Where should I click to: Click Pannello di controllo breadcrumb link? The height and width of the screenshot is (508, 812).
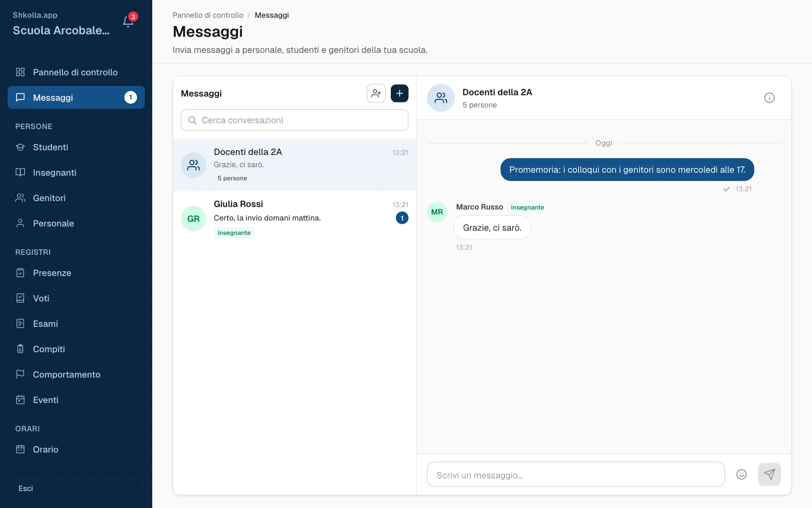pyautogui.click(x=208, y=15)
